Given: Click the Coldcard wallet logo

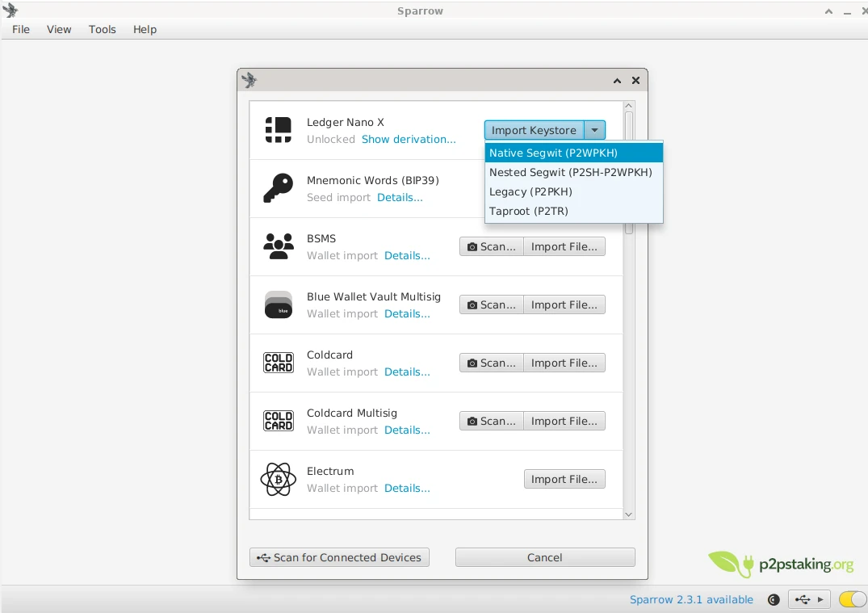Looking at the screenshot, I should click(x=278, y=362).
